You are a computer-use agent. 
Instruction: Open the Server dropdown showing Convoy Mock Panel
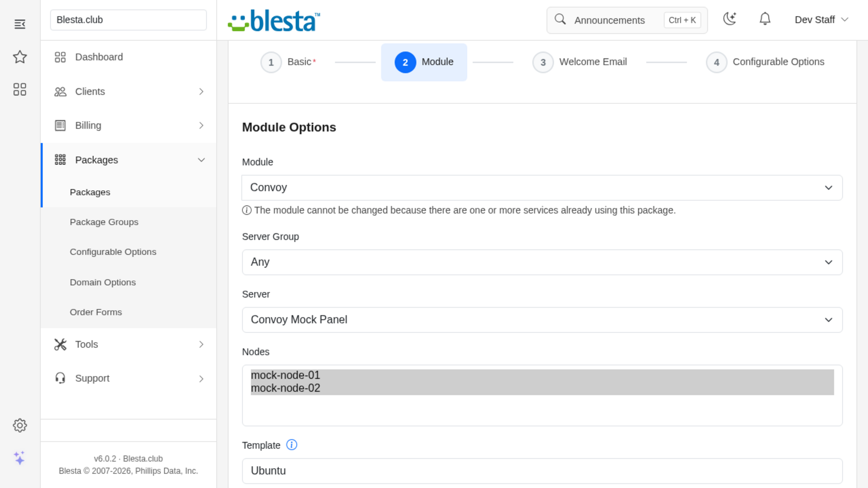coord(542,320)
